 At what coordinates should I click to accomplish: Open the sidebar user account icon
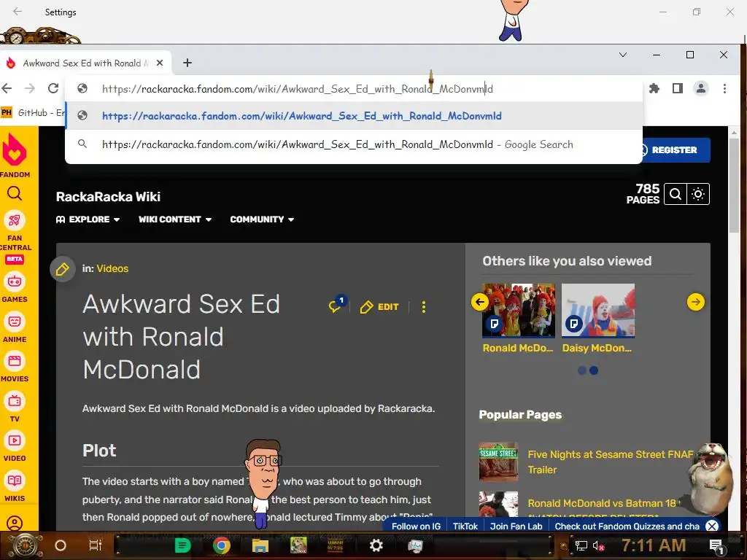point(15,523)
